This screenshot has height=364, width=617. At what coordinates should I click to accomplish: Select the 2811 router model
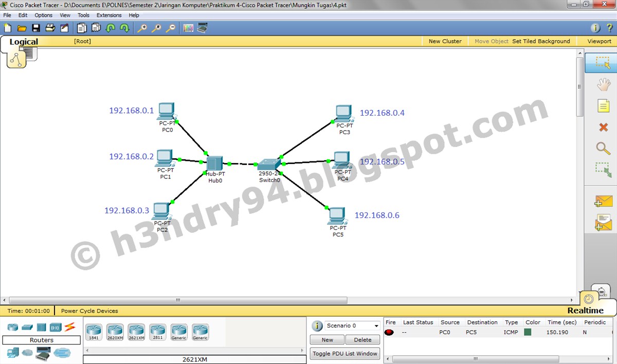pyautogui.click(x=157, y=332)
